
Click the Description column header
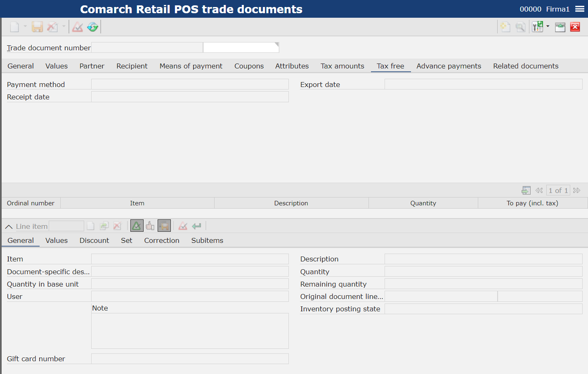click(291, 203)
